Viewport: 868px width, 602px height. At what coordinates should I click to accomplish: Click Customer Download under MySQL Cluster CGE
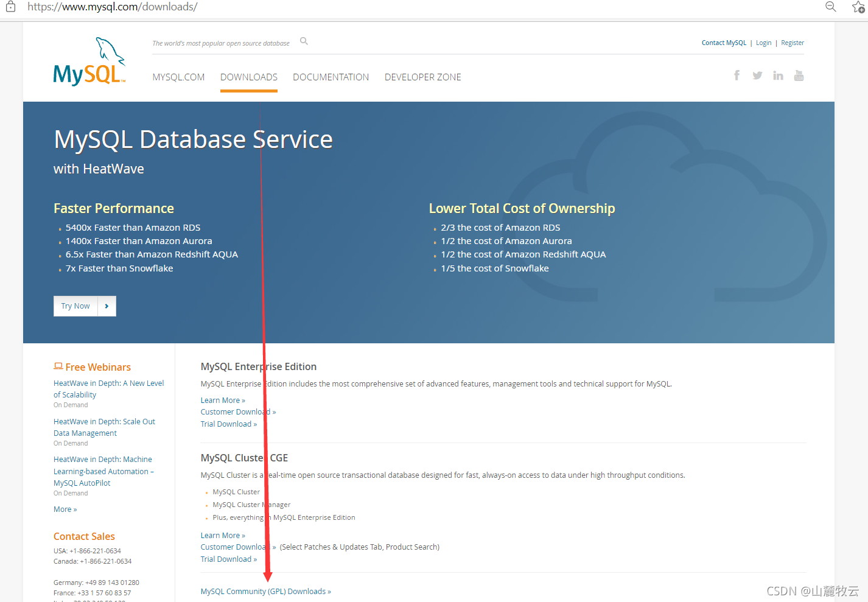pyautogui.click(x=238, y=547)
